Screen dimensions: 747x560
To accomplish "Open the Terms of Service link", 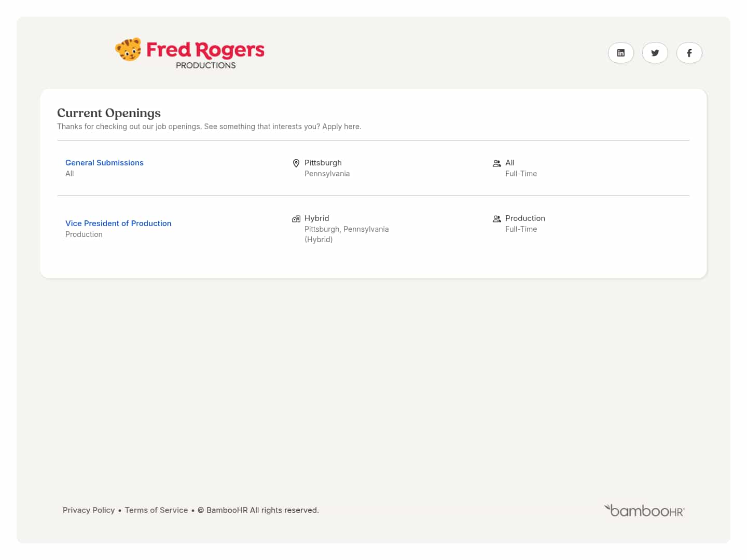I will click(156, 510).
